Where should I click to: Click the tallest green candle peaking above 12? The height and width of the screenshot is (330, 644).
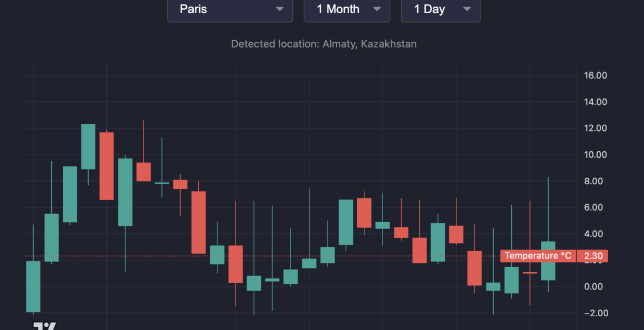point(88,147)
